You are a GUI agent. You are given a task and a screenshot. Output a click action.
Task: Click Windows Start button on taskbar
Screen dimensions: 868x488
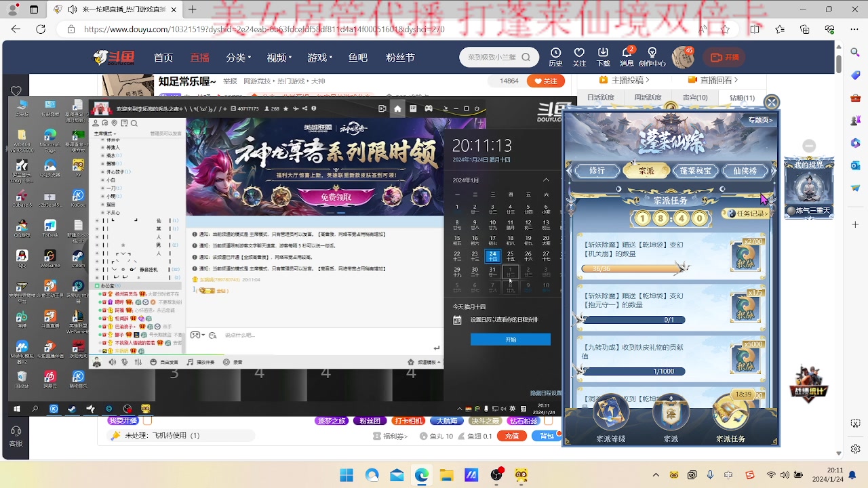(x=347, y=475)
